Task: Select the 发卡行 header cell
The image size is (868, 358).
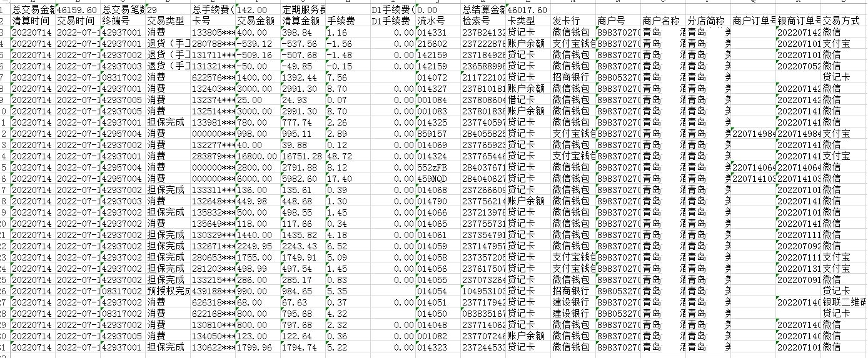Action: (x=572, y=21)
